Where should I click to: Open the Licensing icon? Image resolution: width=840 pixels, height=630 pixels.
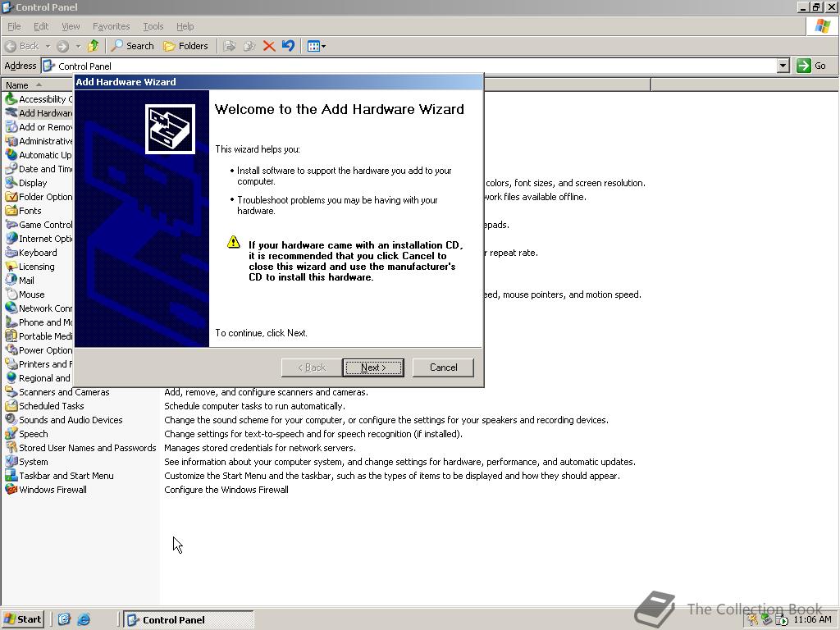click(x=11, y=267)
